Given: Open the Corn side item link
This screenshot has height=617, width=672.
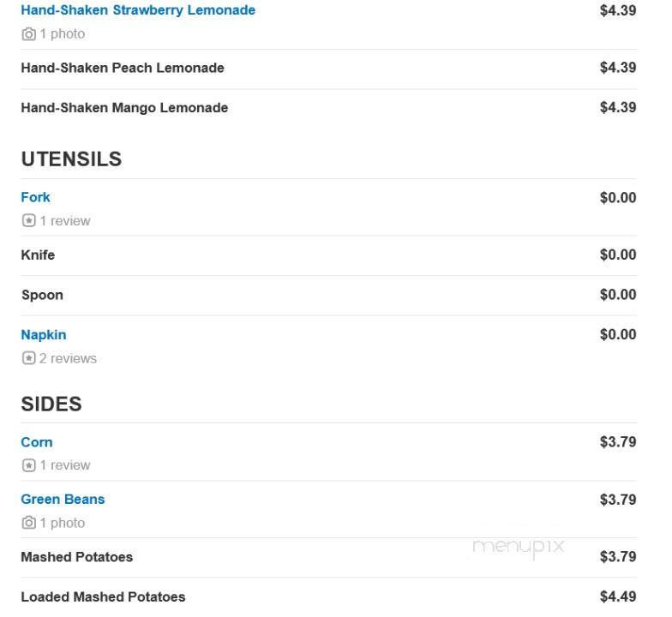Looking at the screenshot, I should click(37, 442).
